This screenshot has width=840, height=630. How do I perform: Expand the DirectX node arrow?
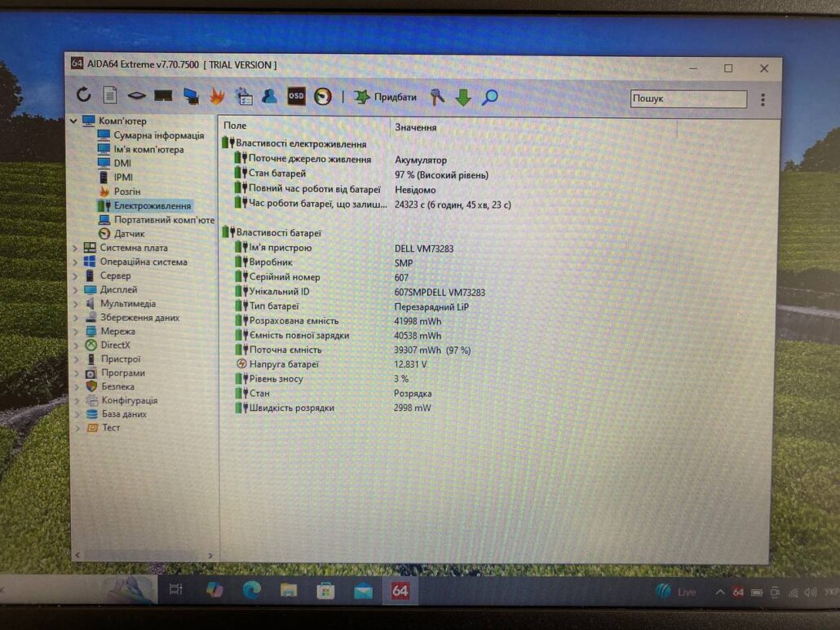point(77,346)
